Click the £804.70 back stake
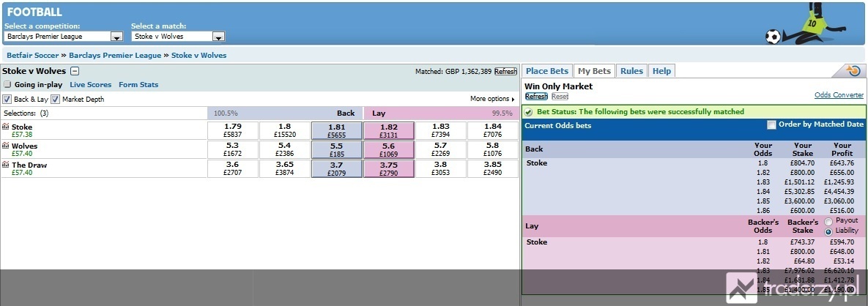This screenshot has width=868, height=306. point(801,163)
